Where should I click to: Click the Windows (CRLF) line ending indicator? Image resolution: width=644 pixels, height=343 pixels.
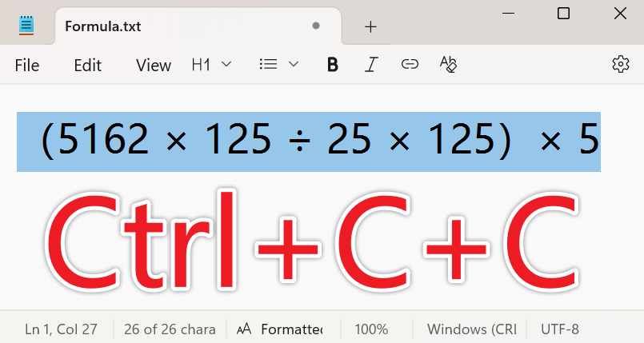[x=471, y=329]
